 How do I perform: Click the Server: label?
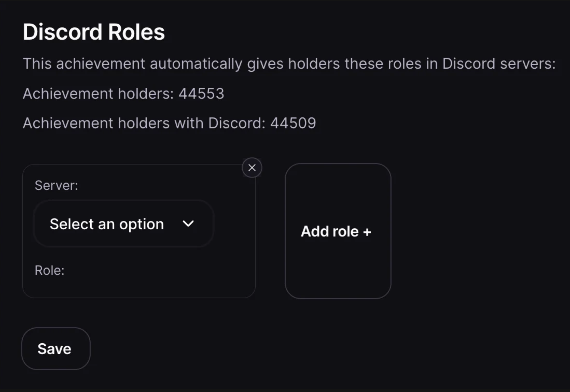point(57,185)
